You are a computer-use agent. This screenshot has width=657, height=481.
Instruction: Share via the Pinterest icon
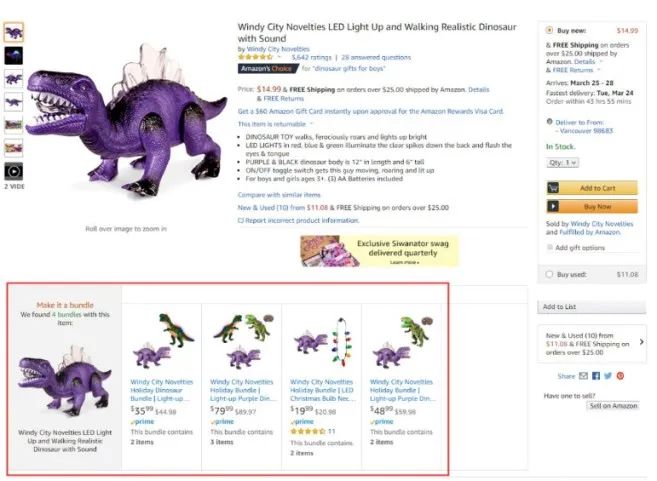[620, 376]
